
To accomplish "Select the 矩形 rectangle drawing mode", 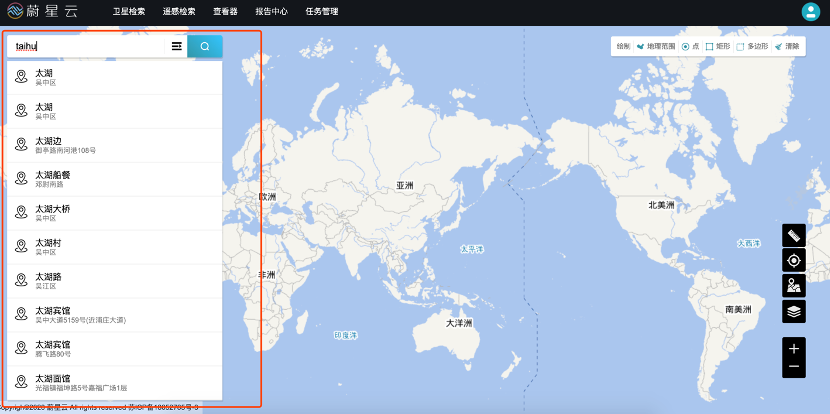I will pyautogui.click(x=717, y=46).
